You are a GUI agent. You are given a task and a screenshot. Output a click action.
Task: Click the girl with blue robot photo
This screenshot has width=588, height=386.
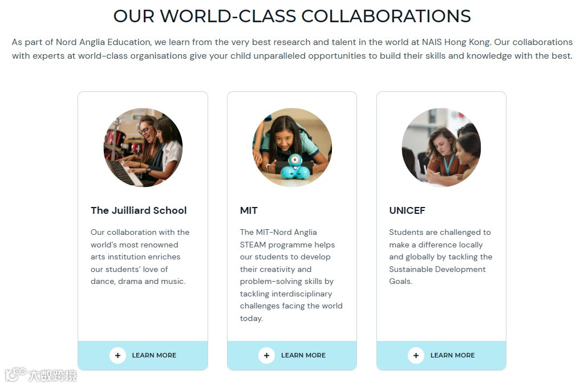(x=292, y=148)
